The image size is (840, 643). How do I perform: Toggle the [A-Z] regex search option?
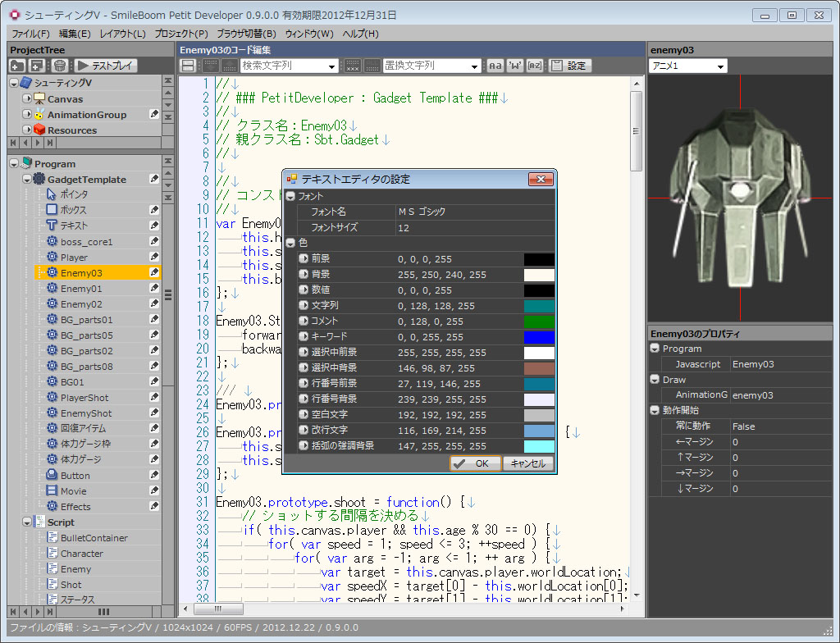click(535, 66)
